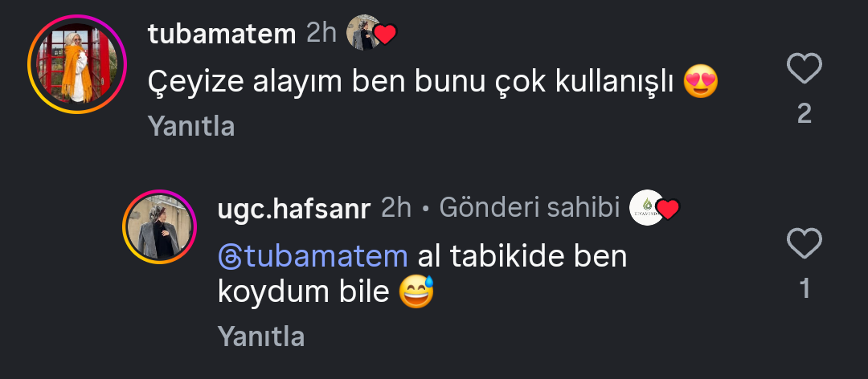The image size is (868, 379).
Task: View the like count 1 on the reply
Action: click(x=804, y=289)
